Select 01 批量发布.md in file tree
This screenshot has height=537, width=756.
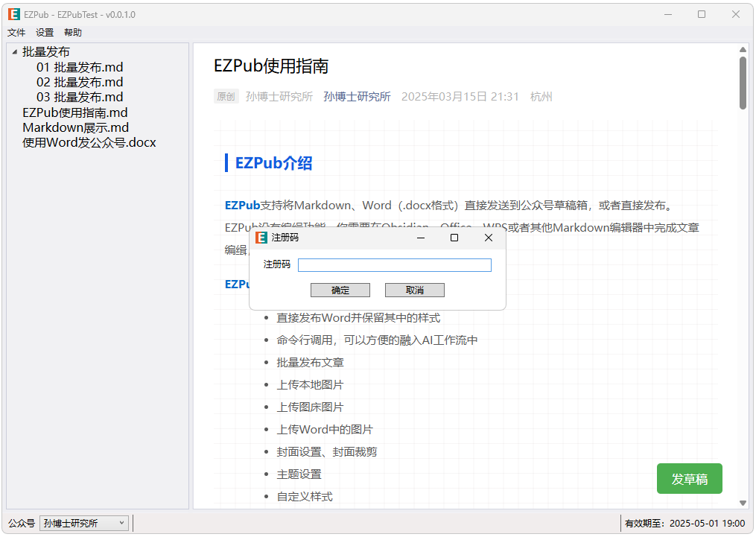click(80, 67)
